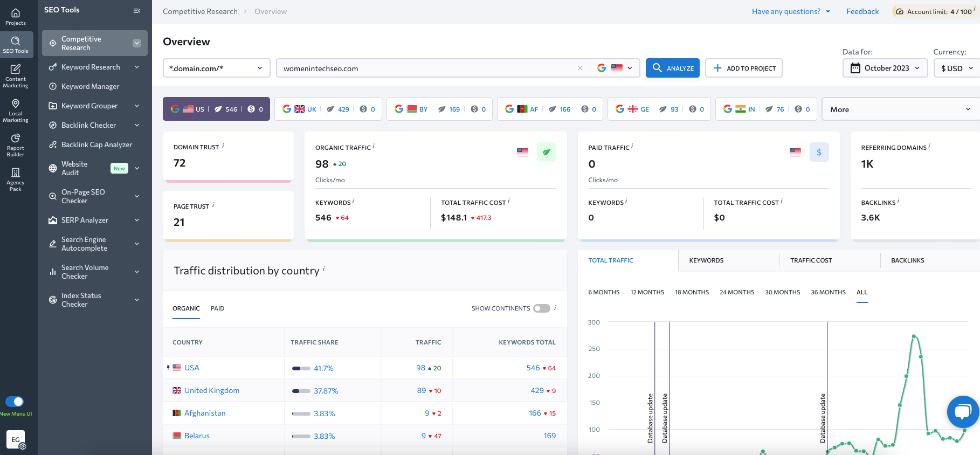
Task: Click the Keyword Manager sidebar icon
Action: click(53, 86)
